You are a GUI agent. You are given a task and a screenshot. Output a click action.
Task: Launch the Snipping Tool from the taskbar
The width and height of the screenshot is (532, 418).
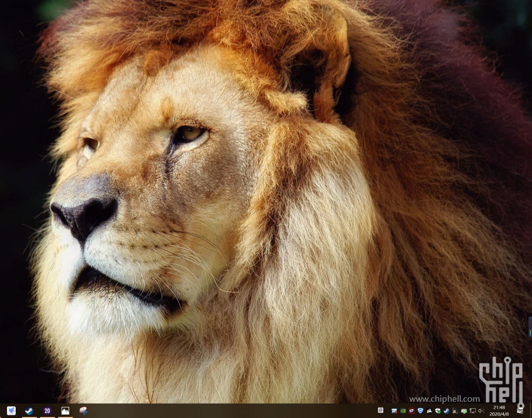pyautogui.click(x=83, y=411)
